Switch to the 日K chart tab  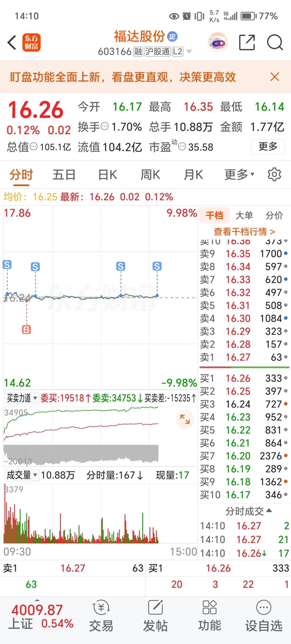click(108, 175)
